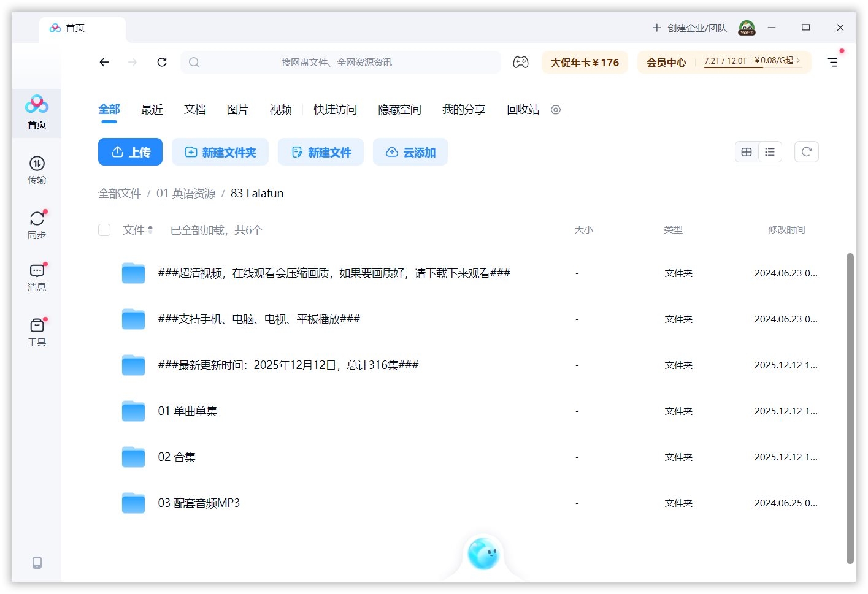This screenshot has width=868, height=594.
Task: Click the 上传 upload button
Action: pos(130,151)
